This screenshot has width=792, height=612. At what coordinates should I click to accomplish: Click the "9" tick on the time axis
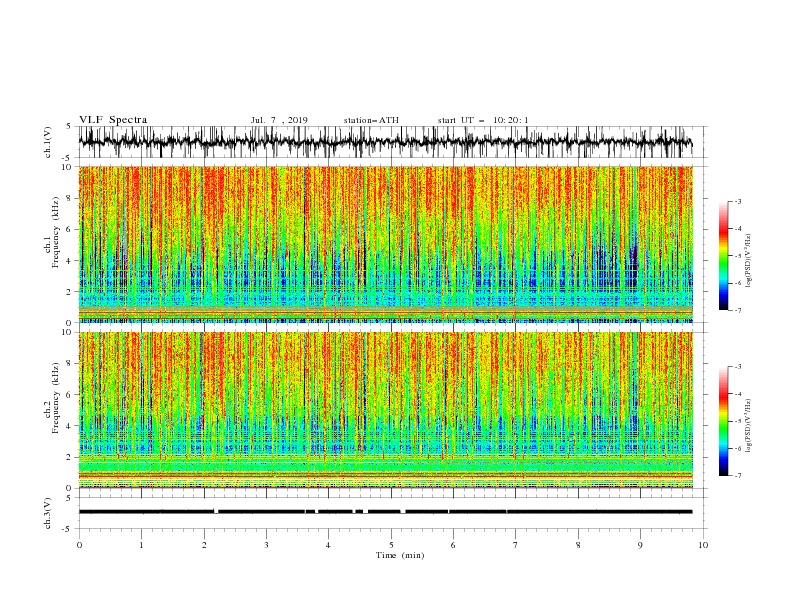640,545
